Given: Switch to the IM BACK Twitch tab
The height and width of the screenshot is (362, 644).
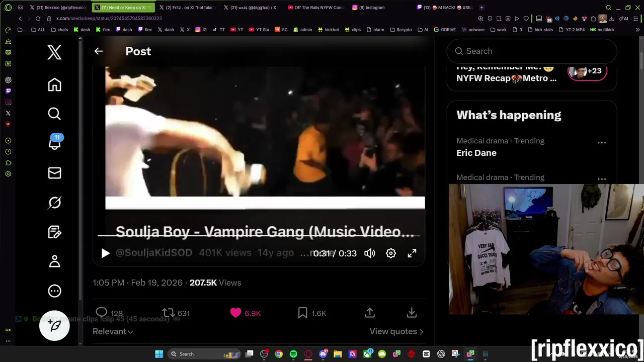Looking at the screenshot, I should point(447,8).
